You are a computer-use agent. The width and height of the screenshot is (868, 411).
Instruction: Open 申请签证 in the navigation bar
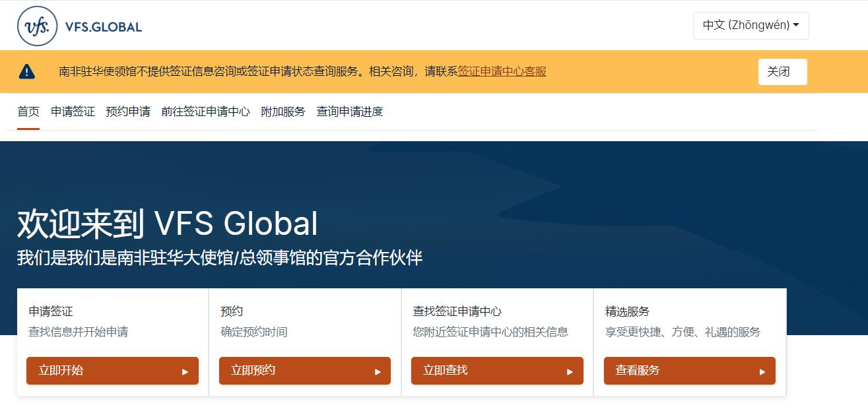[73, 111]
